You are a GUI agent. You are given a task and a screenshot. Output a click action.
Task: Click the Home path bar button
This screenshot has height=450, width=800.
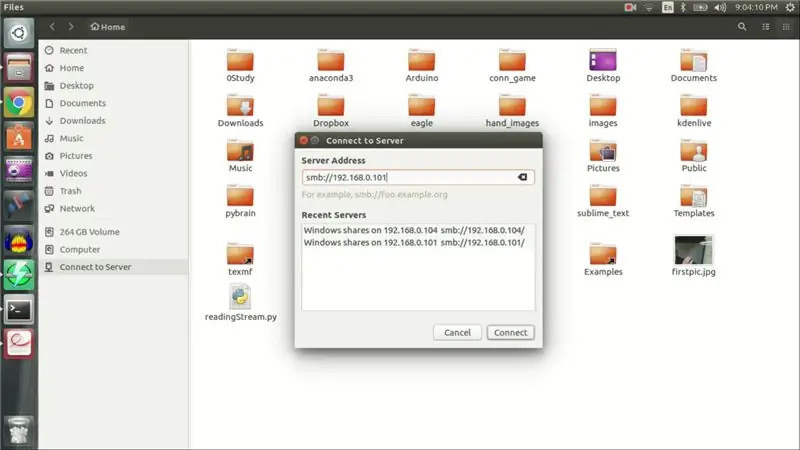pos(108,27)
